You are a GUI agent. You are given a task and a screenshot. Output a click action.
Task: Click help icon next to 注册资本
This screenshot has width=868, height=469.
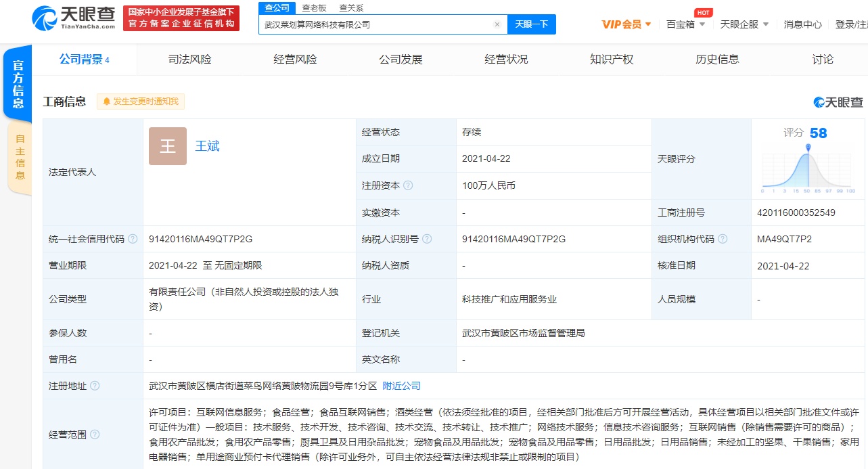(x=408, y=185)
